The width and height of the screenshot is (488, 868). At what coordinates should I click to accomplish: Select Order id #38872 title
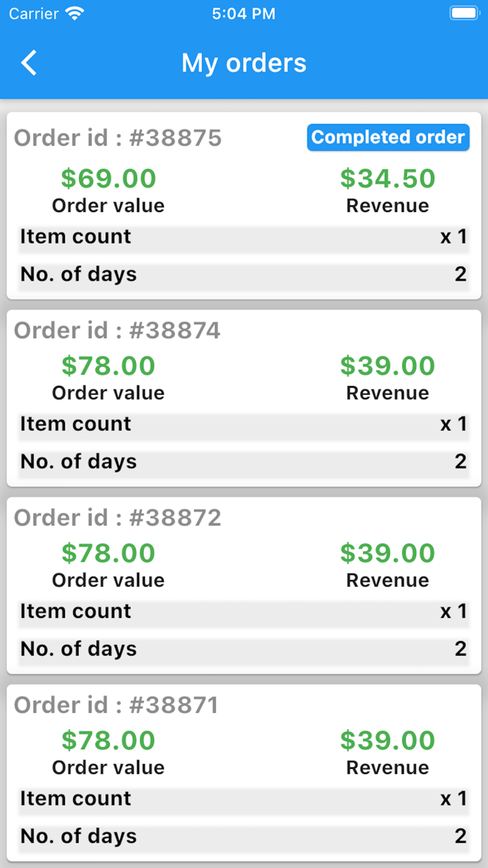click(x=117, y=518)
